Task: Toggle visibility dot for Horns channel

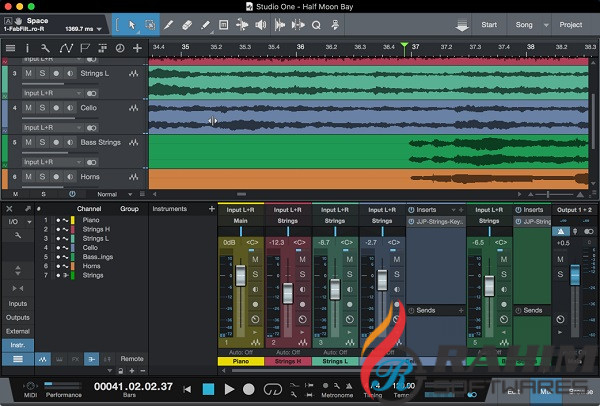Action: pyautogui.click(x=58, y=266)
